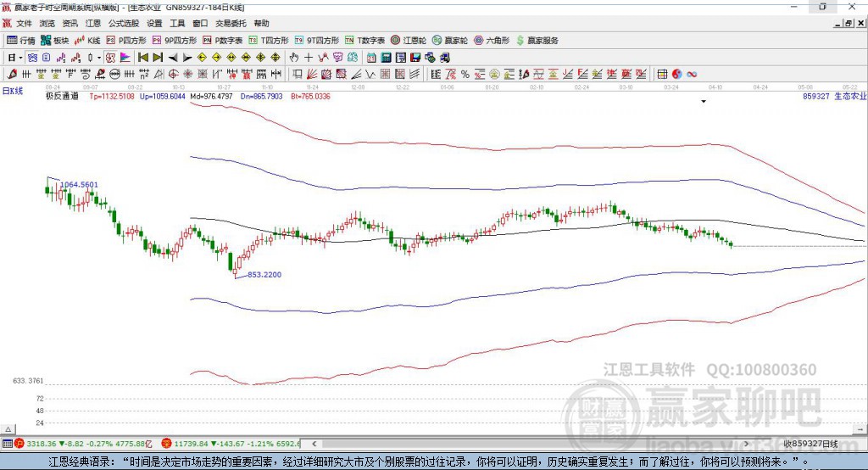Viewport: 868px width, 470px height.
Task: Open the 板块 sector view
Action: pyautogui.click(x=55, y=40)
